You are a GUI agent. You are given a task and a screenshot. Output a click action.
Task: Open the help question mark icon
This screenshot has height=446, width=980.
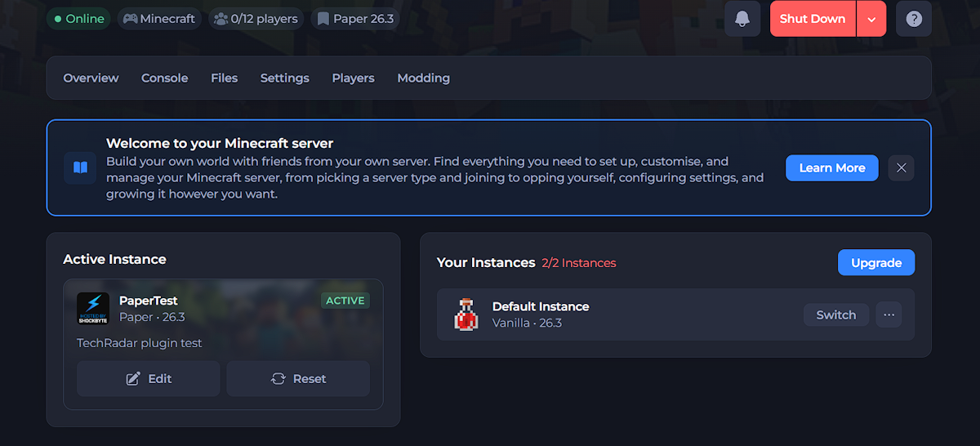pos(914,19)
